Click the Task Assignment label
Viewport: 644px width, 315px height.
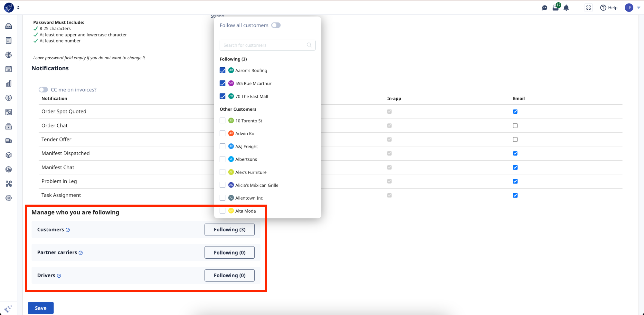pos(61,195)
